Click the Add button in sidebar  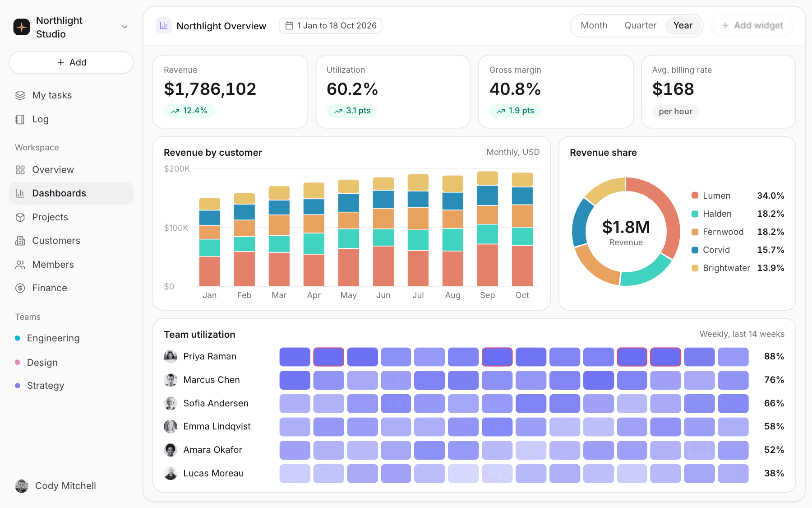pyautogui.click(x=71, y=62)
